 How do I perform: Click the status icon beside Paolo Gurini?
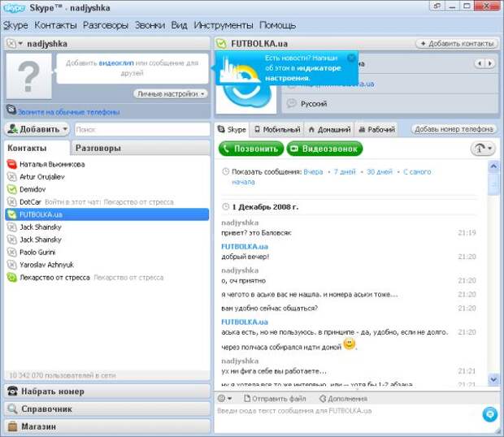click(x=12, y=252)
